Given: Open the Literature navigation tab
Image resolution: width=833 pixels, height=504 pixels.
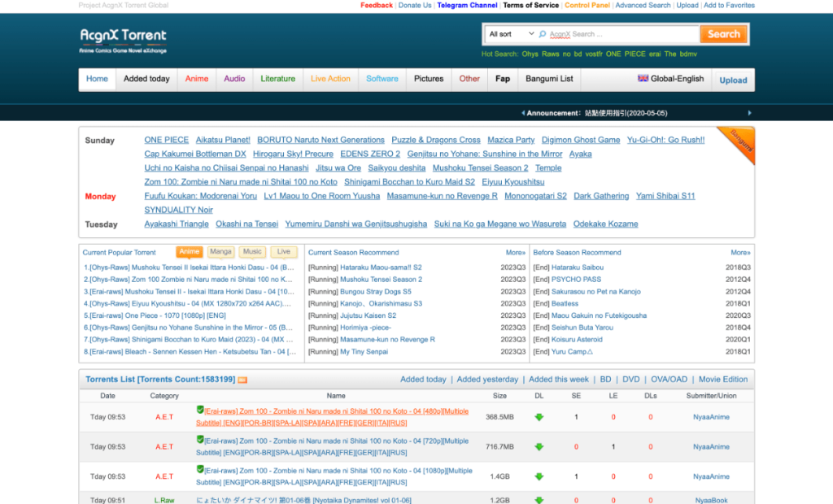Looking at the screenshot, I should click(x=278, y=79).
